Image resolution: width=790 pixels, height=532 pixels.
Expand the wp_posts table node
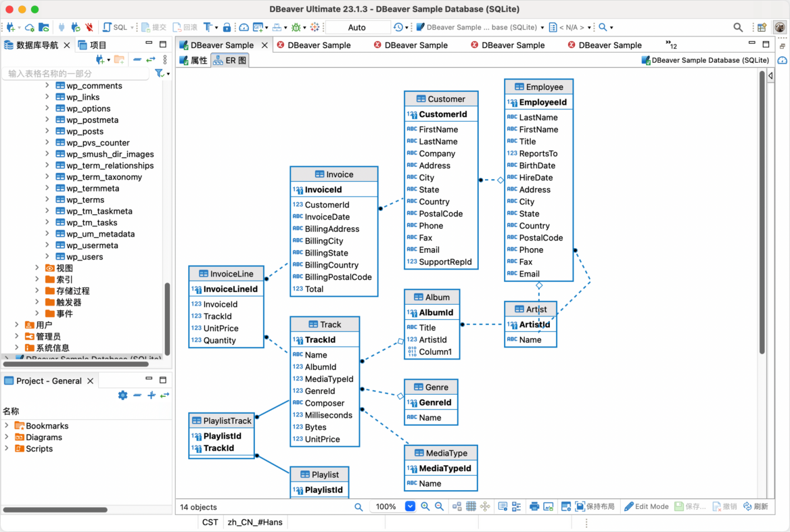47,131
